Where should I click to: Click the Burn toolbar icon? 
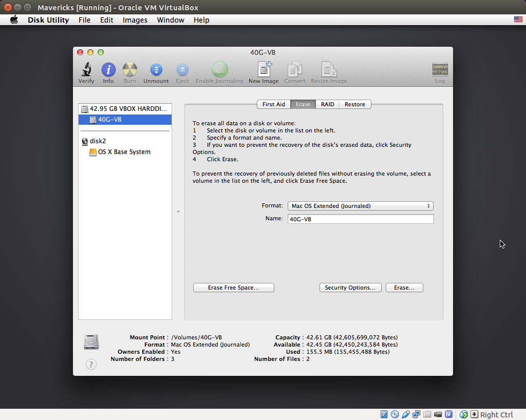130,70
